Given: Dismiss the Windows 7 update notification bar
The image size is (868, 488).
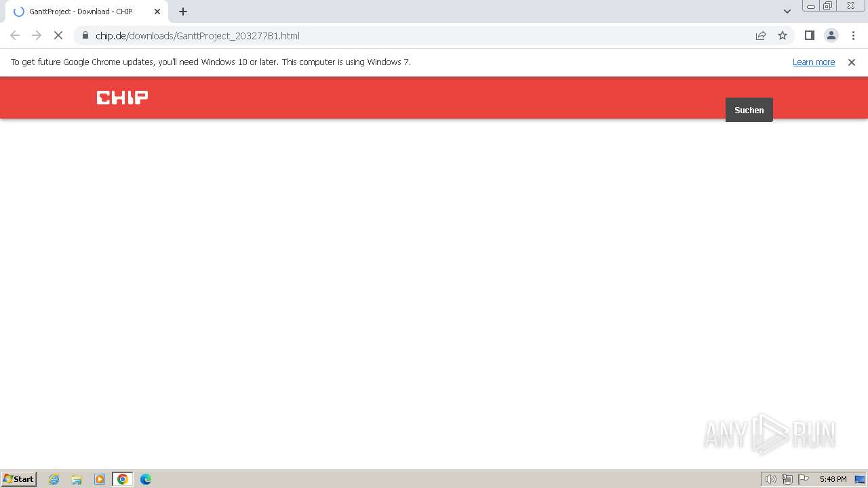Looking at the screenshot, I should [852, 62].
